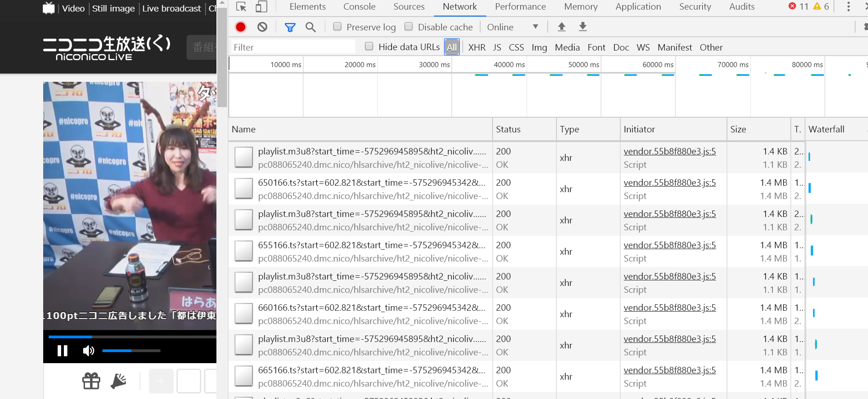
Task: Open the Application tab
Action: [x=638, y=7]
